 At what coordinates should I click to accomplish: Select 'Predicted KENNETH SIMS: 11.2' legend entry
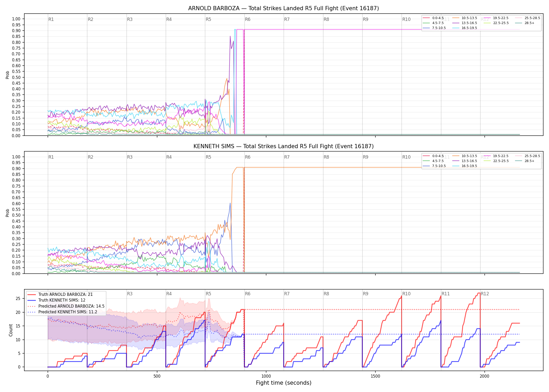point(62,312)
